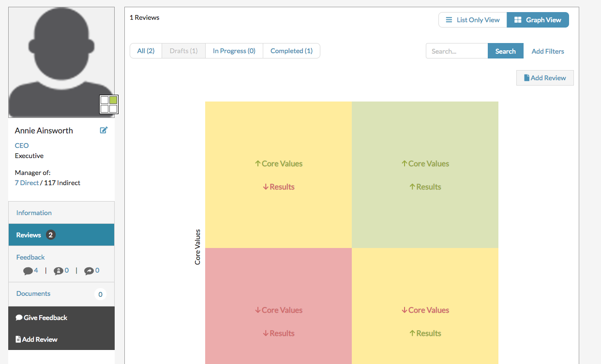
Task: Select the Drafts (1) filter tab
Action: coord(184,51)
